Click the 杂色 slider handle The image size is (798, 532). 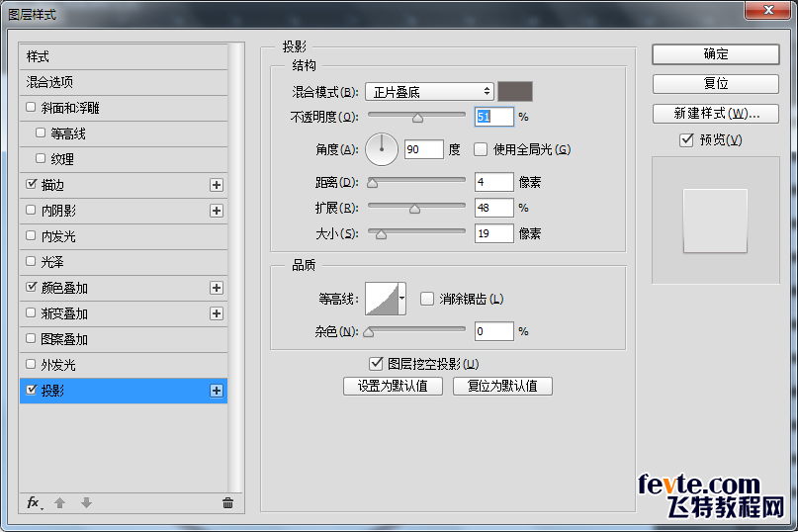coord(369,333)
